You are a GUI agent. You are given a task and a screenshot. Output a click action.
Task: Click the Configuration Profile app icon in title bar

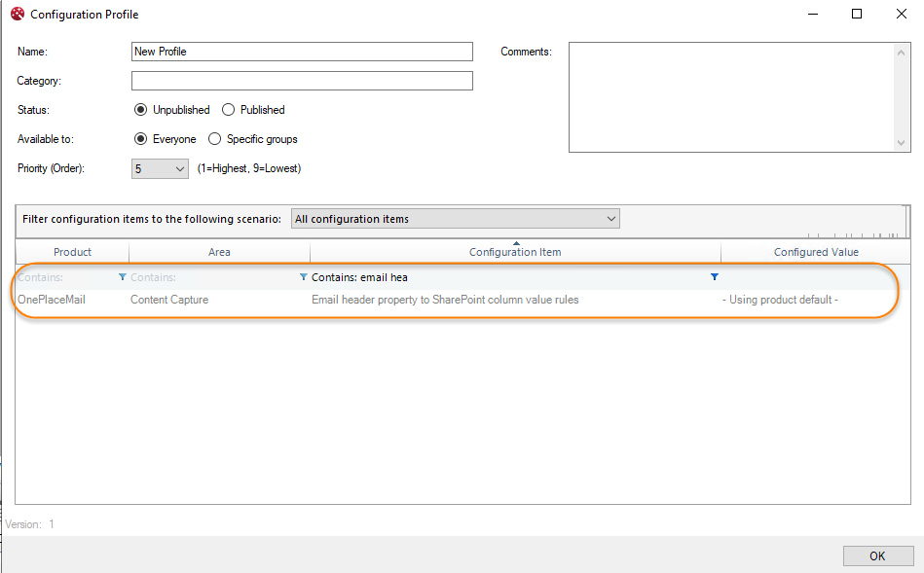pyautogui.click(x=17, y=15)
